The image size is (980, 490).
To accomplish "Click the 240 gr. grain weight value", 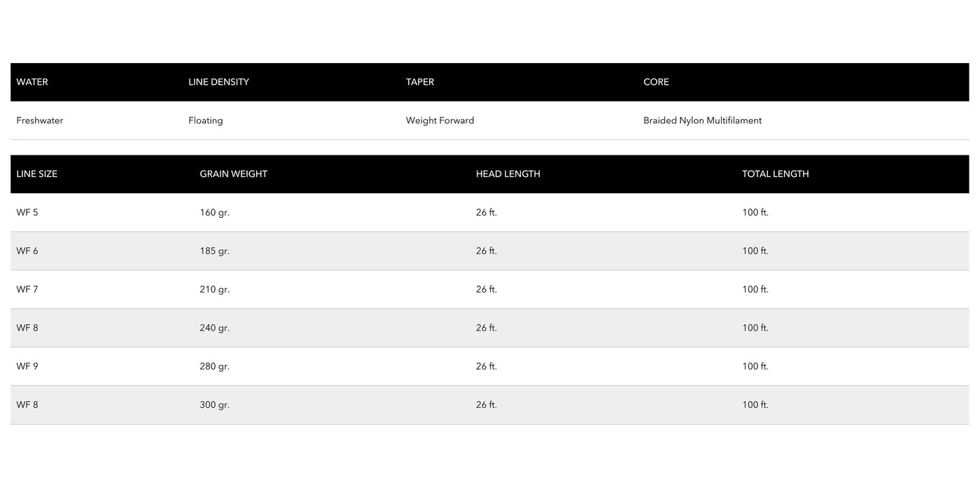I will [x=214, y=328].
